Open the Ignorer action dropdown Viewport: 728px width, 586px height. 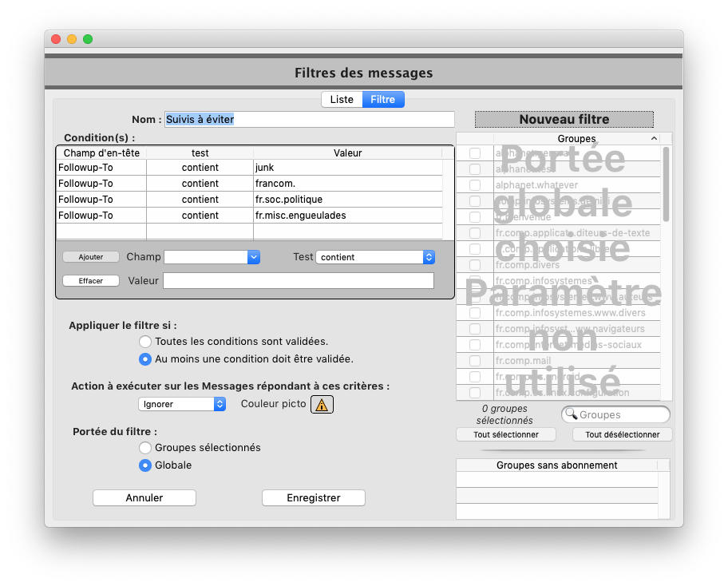click(182, 404)
